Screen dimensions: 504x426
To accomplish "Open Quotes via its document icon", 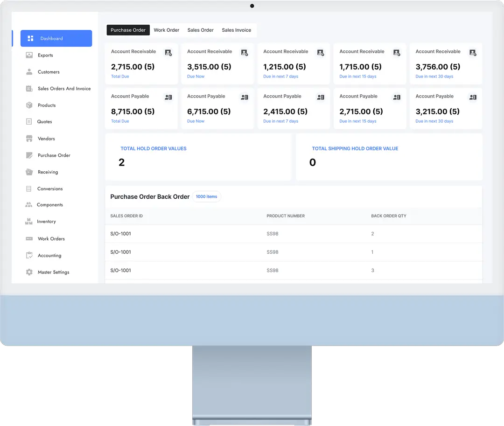I will (29, 122).
